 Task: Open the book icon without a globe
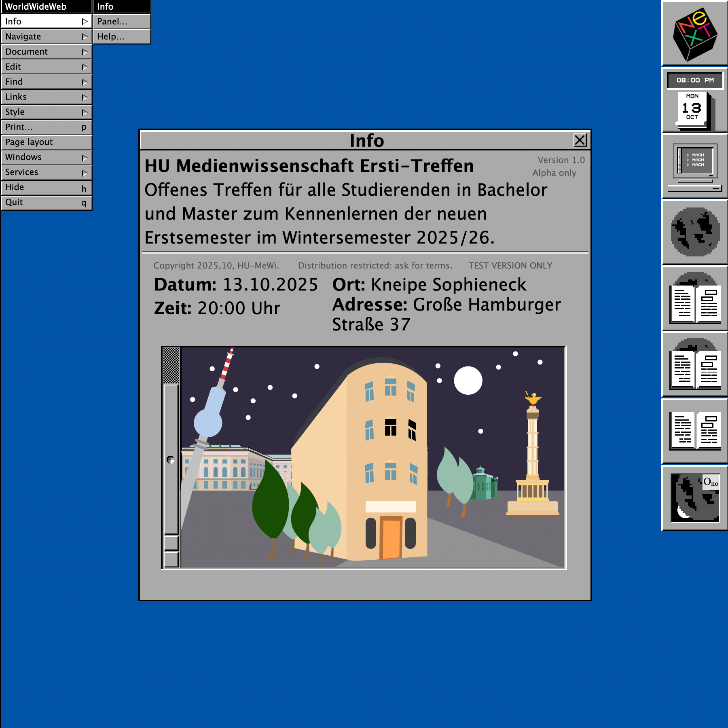click(x=694, y=431)
